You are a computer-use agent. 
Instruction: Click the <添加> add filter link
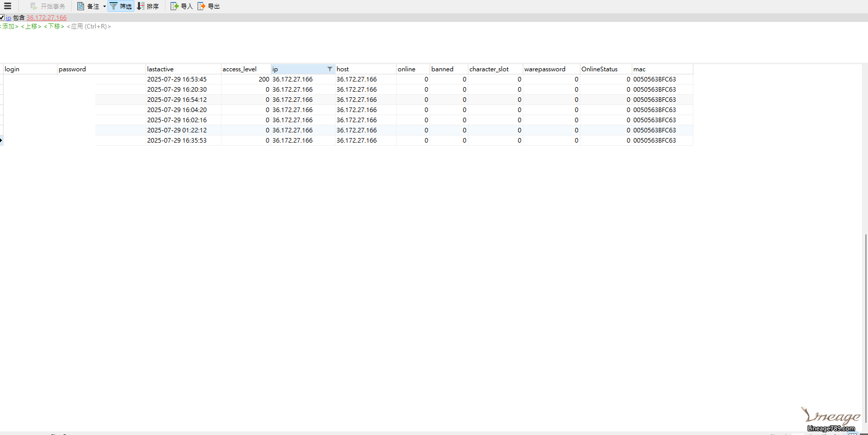[9, 26]
